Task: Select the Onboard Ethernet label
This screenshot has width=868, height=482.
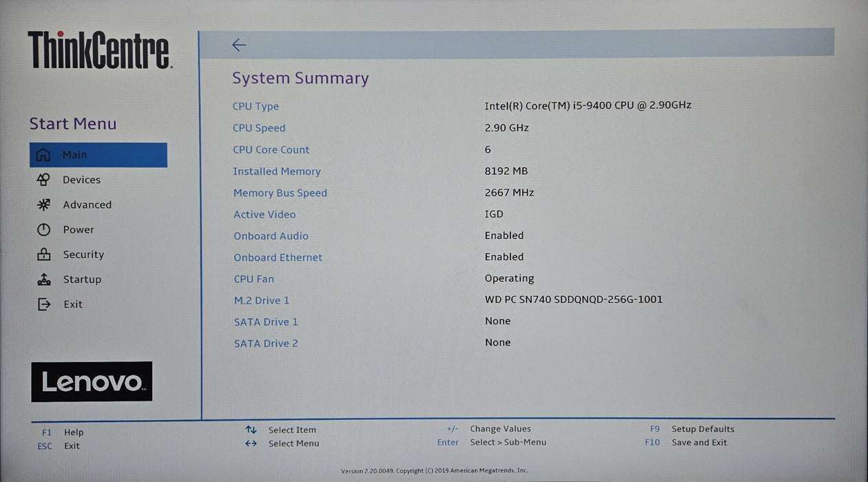Action: click(278, 258)
